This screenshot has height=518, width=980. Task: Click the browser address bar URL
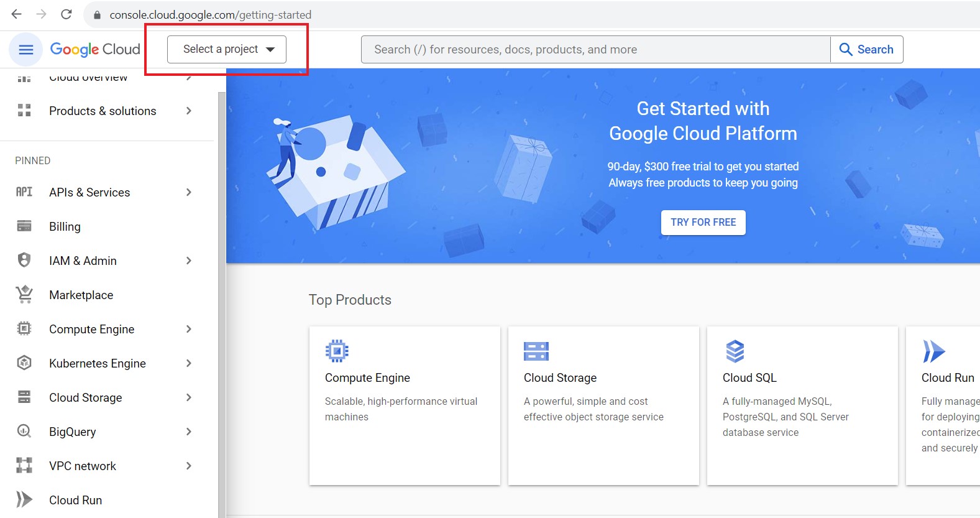(211, 15)
